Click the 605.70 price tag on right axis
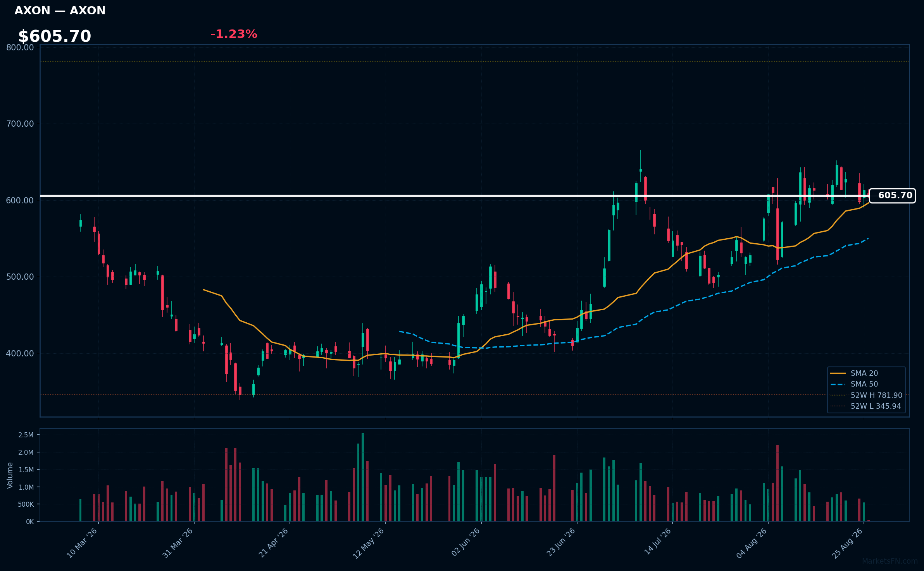The image size is (924, 571). [x=892, y=196]
